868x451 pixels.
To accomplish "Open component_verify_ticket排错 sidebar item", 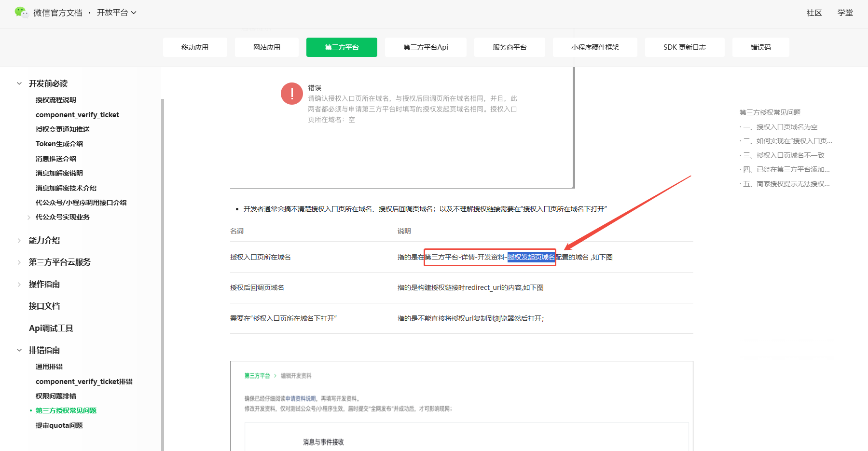I will click(84, 382).
